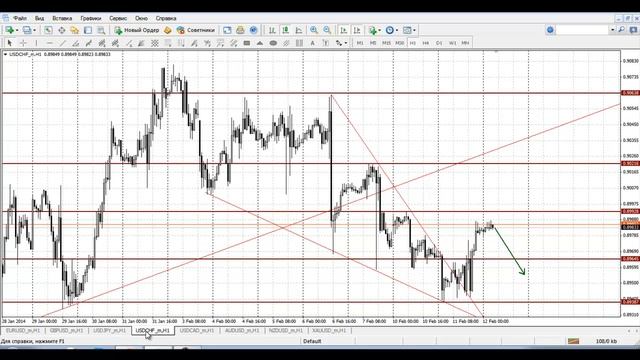This screenshot has width=640, height=360.
Task: Click the full screen chart icon
Action: [227, 30]
